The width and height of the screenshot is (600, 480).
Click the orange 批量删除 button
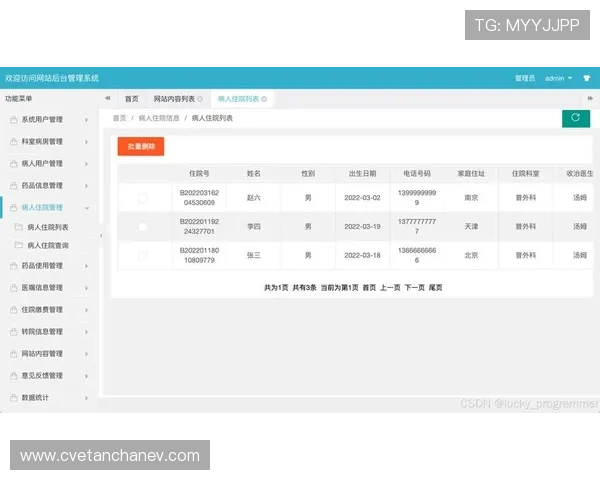pyautogui.click(x=140, y=146)
